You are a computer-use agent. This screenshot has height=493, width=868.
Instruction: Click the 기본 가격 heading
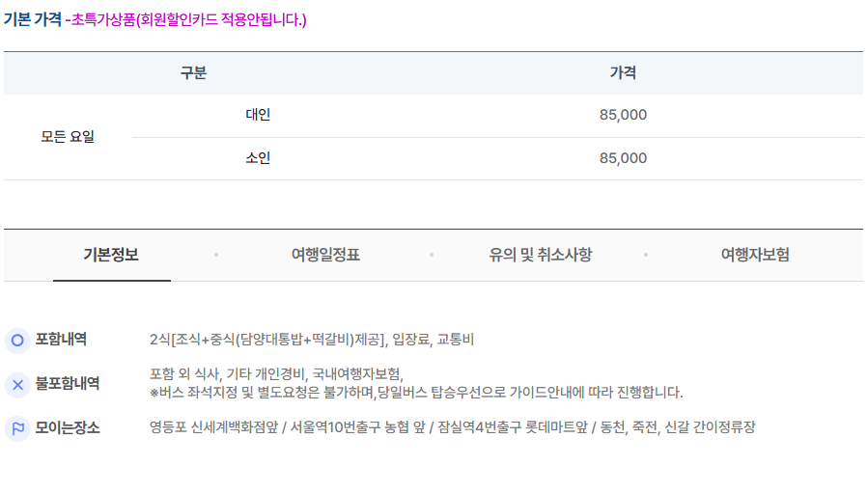click(x=33, y=19)
